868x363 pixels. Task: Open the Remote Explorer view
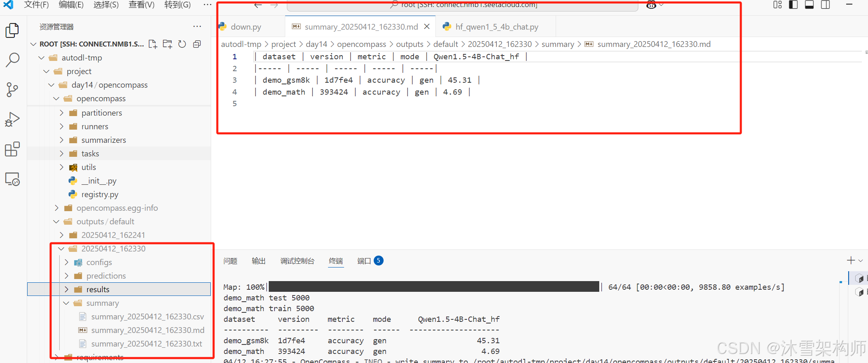12,179
